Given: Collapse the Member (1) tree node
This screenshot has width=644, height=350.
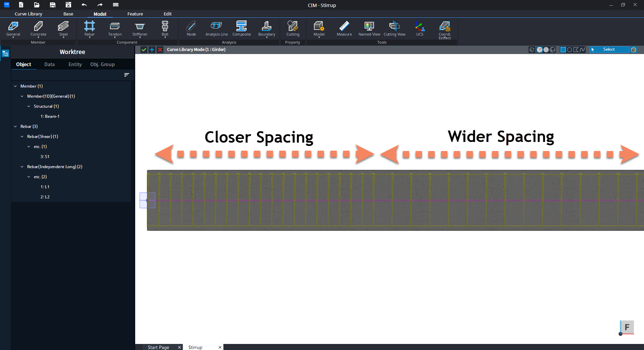Looking at the screenshot, I should (x=15, y=86).
